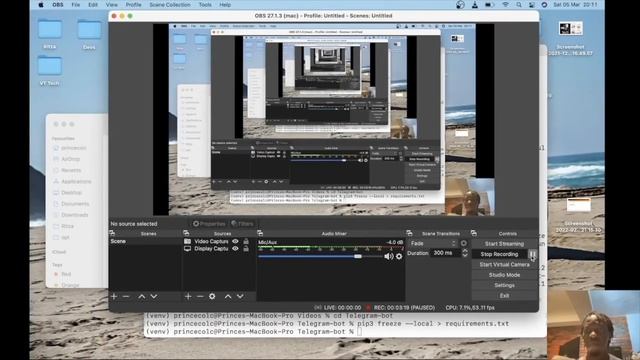Click Applications in the Finder sidebar
This screenshot has height=360, width=640.
pos(76,181)
